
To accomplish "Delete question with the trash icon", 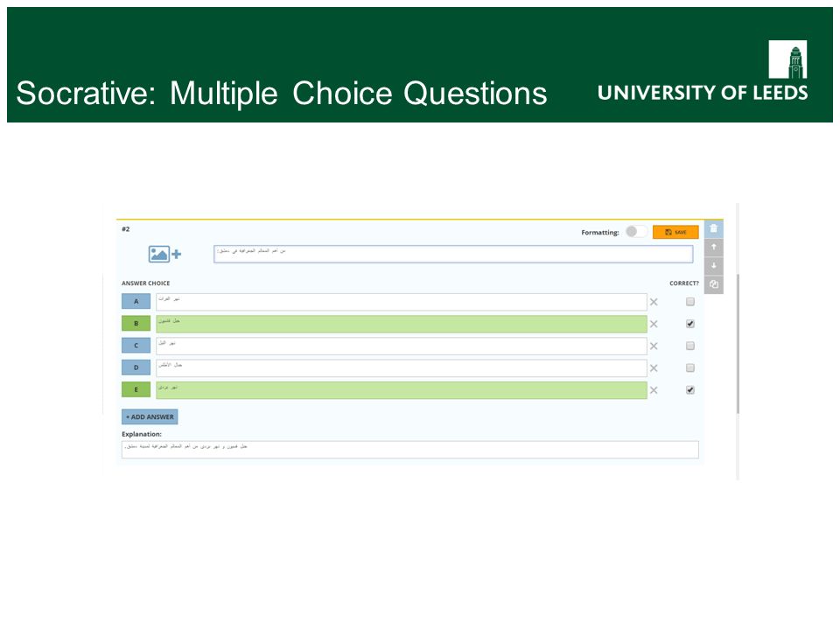I will tap(714, 228).
